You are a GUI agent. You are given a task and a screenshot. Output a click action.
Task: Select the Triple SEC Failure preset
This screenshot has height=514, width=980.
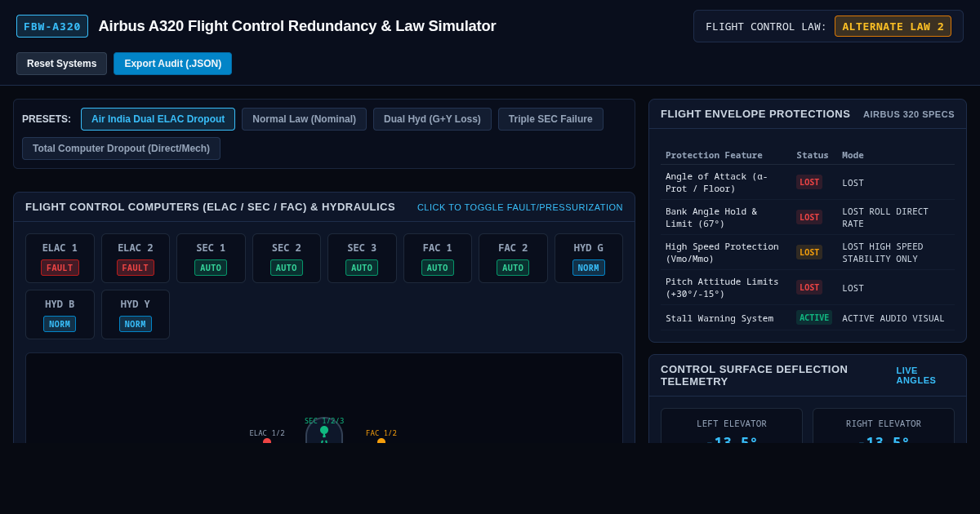[550, 119]
